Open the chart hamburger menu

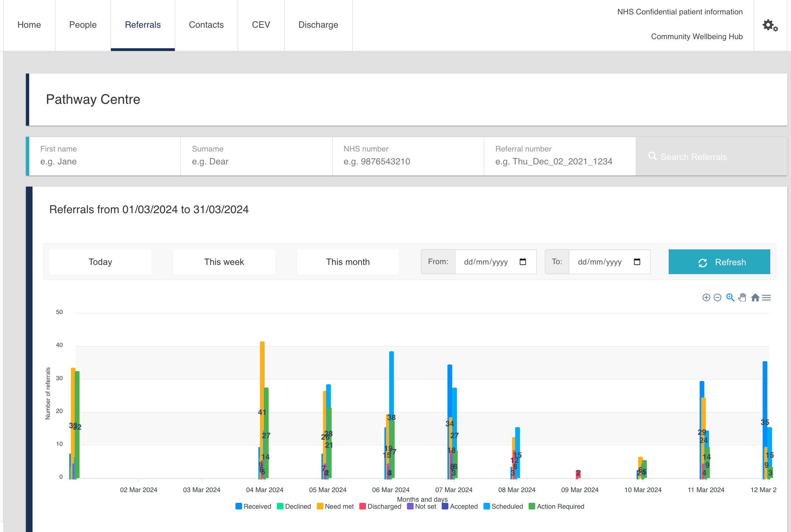[767, 297]
